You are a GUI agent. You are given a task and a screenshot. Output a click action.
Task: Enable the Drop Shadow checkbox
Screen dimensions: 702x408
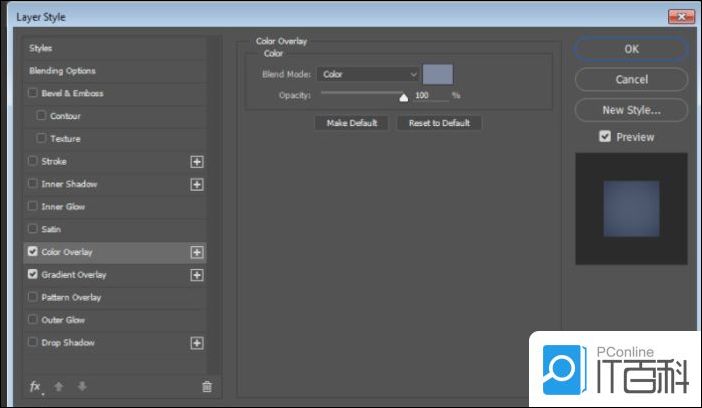(32, 342)
